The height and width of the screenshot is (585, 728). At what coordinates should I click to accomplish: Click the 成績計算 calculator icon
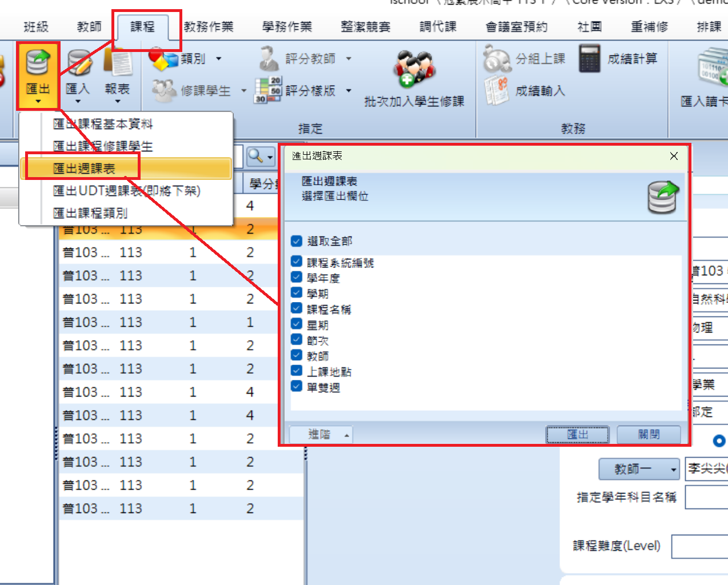589,59
